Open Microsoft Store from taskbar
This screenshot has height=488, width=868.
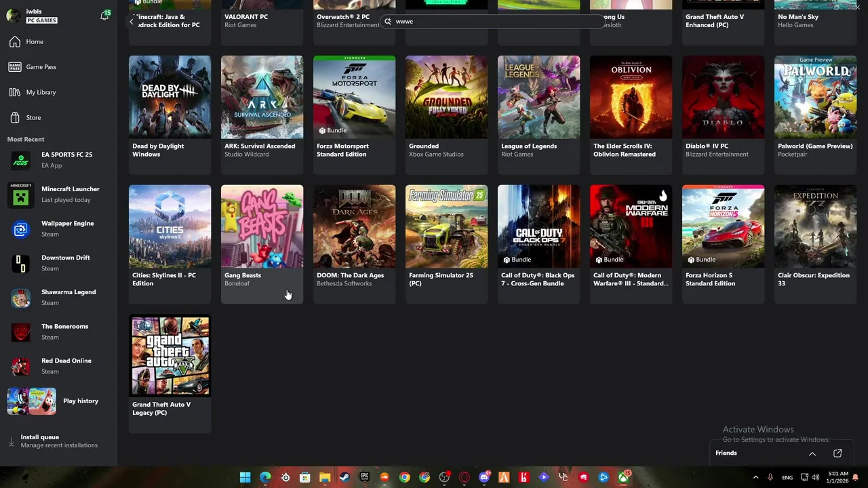305,477
